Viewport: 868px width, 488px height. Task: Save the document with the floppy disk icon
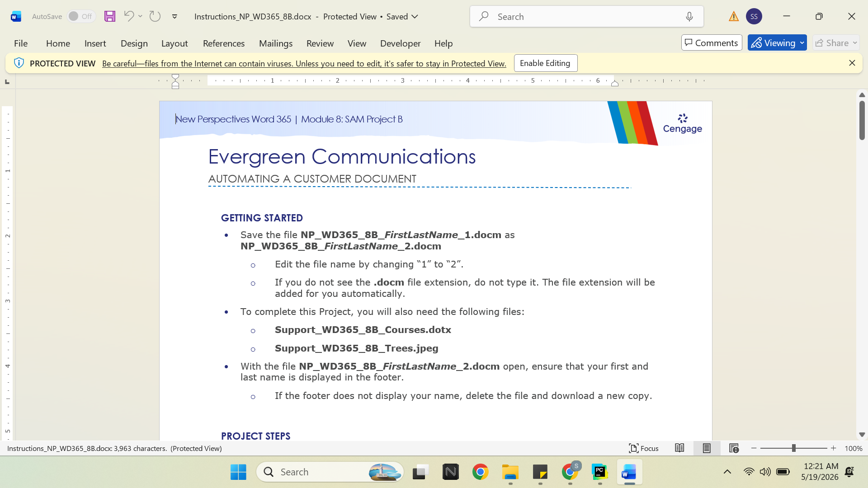pyautogui.click(x=110, y=16)
